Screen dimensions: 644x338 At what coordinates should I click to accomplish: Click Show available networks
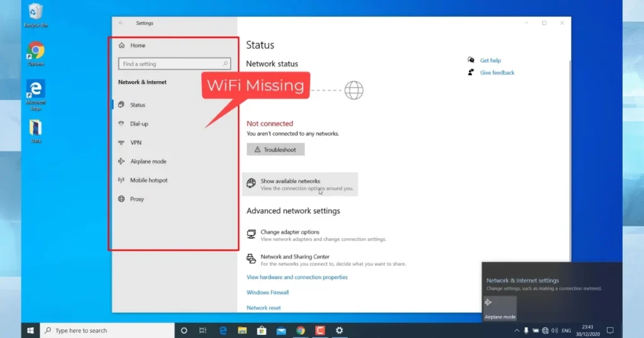pyautogui.click(x=300, y=184)
